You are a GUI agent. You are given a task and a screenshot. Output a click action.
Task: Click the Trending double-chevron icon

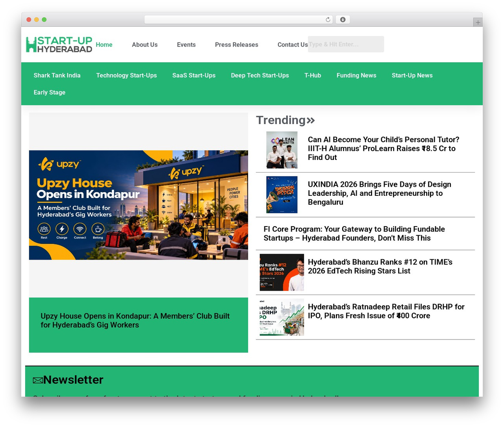pos(311,120)
